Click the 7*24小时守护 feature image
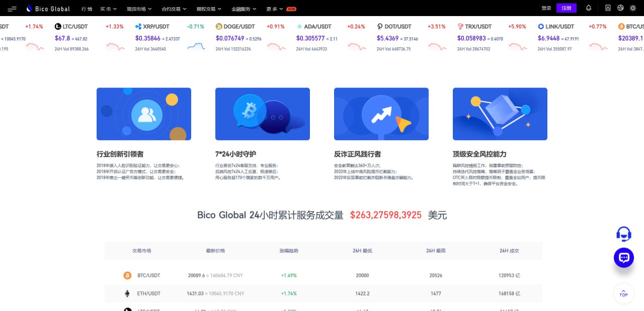The height and width of the screenshot is (311, 644). tap(263, 114)
